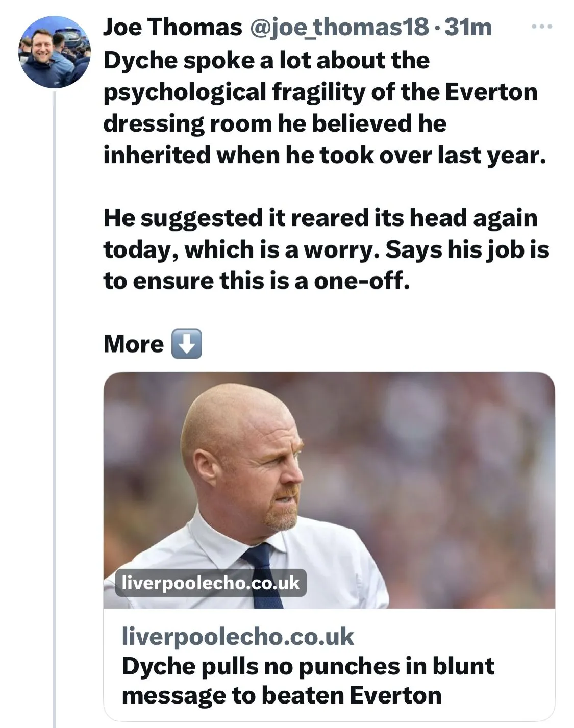Click the line 'He suggested it reared its head'
574x728 pixels.
320,218
